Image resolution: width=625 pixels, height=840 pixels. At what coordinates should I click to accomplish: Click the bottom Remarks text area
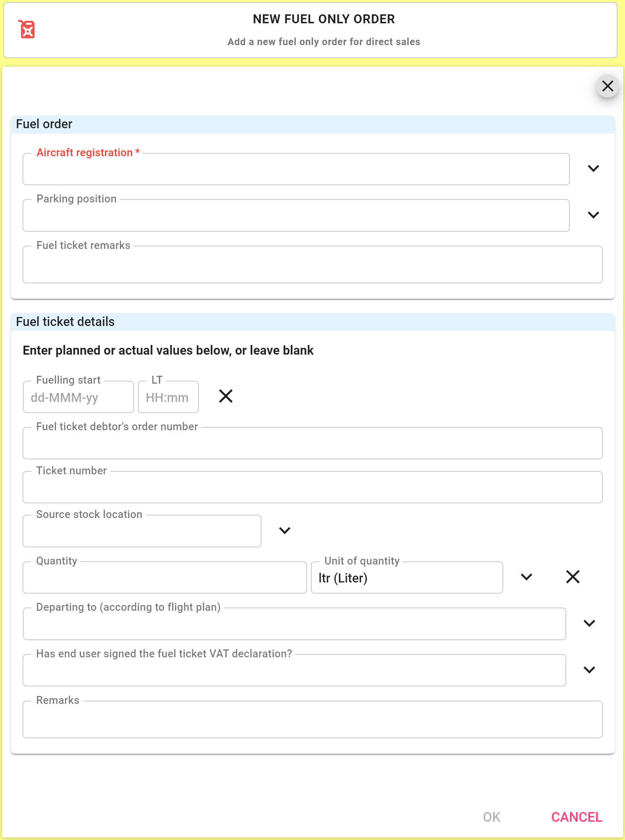[312, 719]
